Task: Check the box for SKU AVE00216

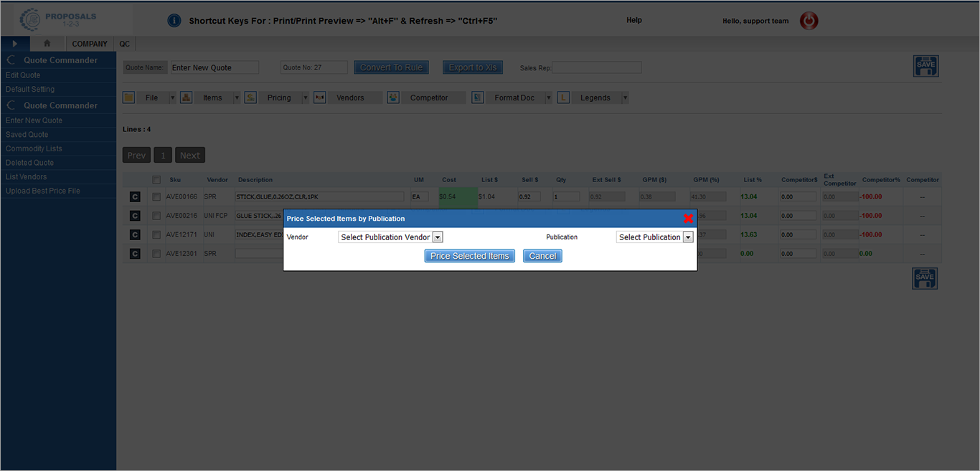Action: [x=156, y=216]
